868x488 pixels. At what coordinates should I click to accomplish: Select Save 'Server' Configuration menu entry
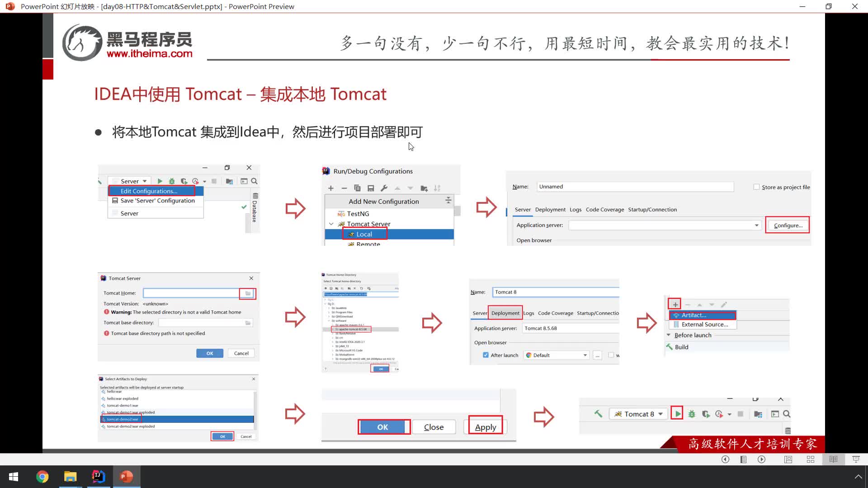156,201
